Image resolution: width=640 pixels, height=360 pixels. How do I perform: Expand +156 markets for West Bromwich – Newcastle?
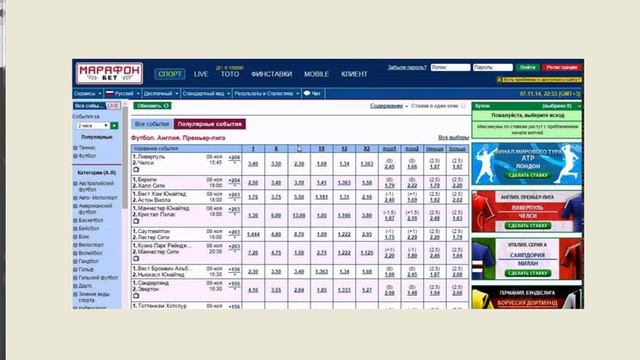[x=234, y=271]
